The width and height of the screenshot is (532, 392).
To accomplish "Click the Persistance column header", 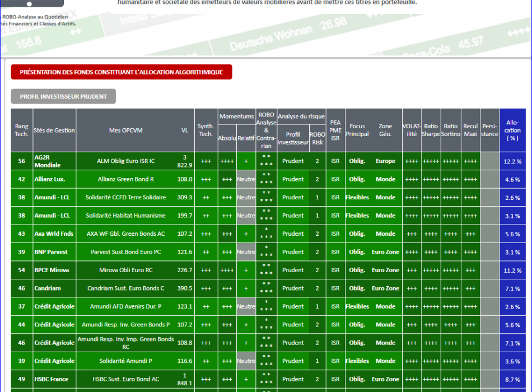I will pyautogui.click(x=489, y=130).
